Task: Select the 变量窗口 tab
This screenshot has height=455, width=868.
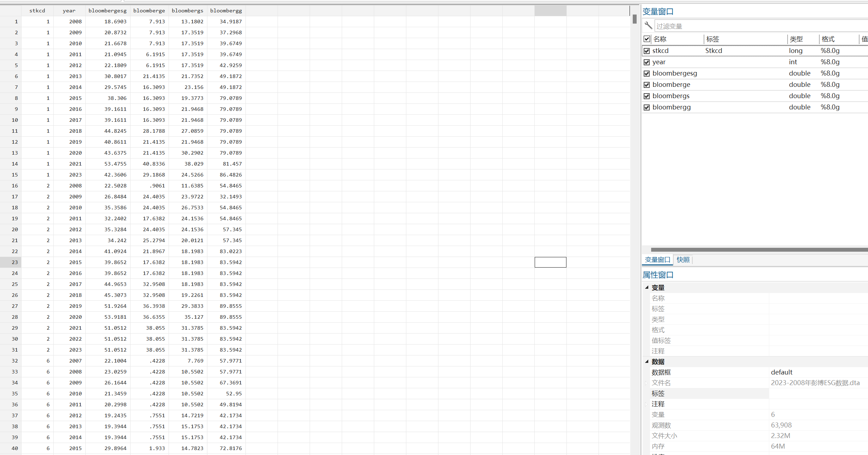Action: coord(657,260)
